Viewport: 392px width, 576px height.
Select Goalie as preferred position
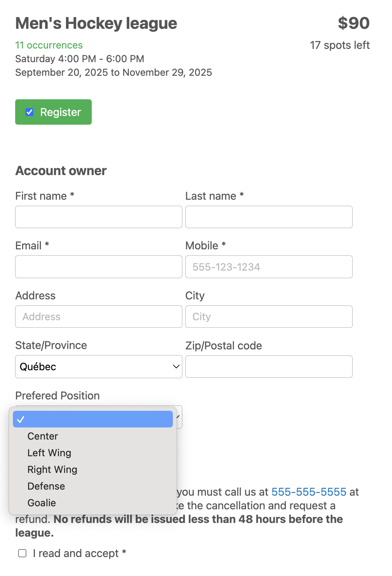[93, 503]
